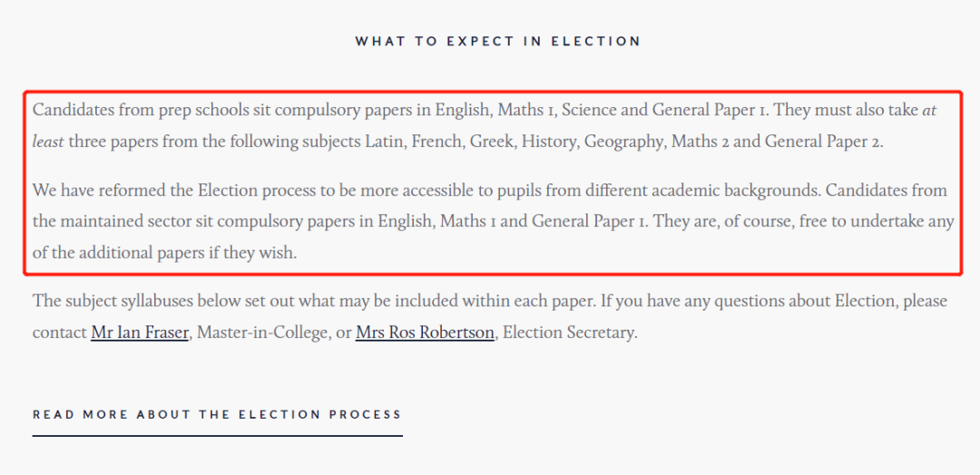The height and width of the screenshot is (475, 980).
Task: Click the italic word 'least'
Action: click(x=48, y=142)
